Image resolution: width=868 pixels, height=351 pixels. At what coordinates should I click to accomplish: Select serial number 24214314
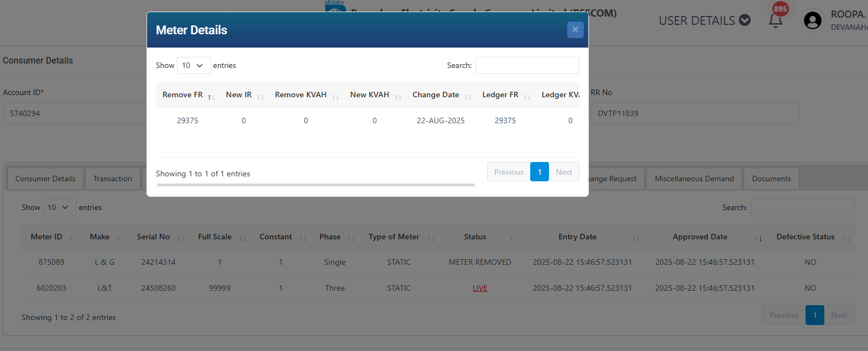coord(159,262)
